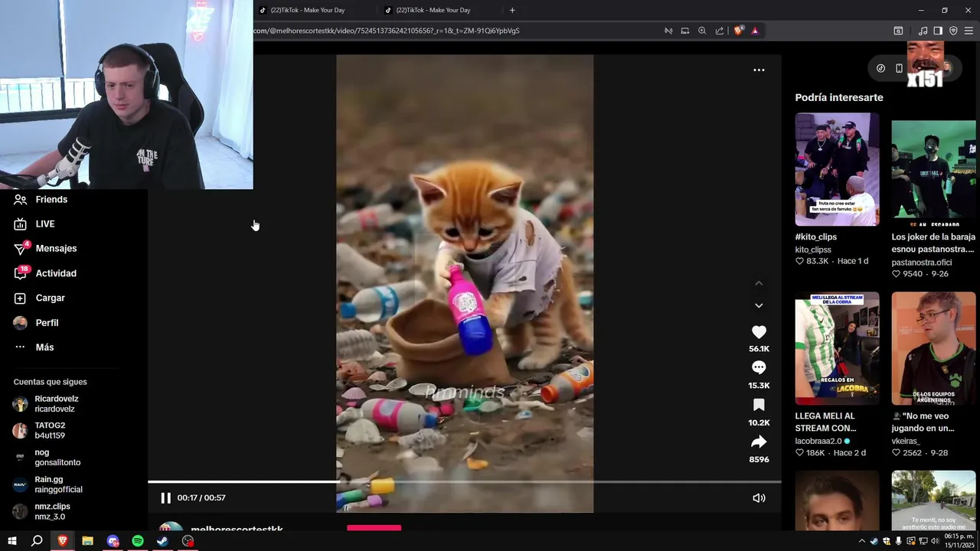This screenshot has height=551, width=980.
Task: Open the taskbar clock and date
Action: coord(959,541)
